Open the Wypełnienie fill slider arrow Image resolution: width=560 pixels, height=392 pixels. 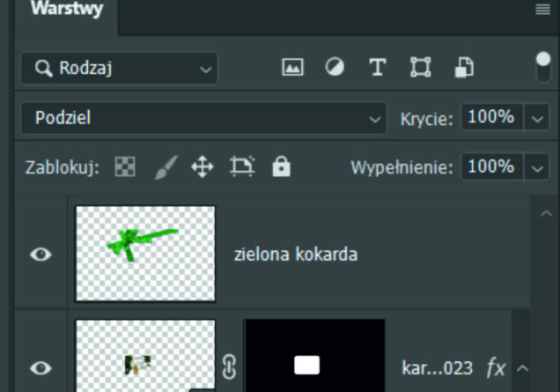pyautogui.click(x=537, y=168)
